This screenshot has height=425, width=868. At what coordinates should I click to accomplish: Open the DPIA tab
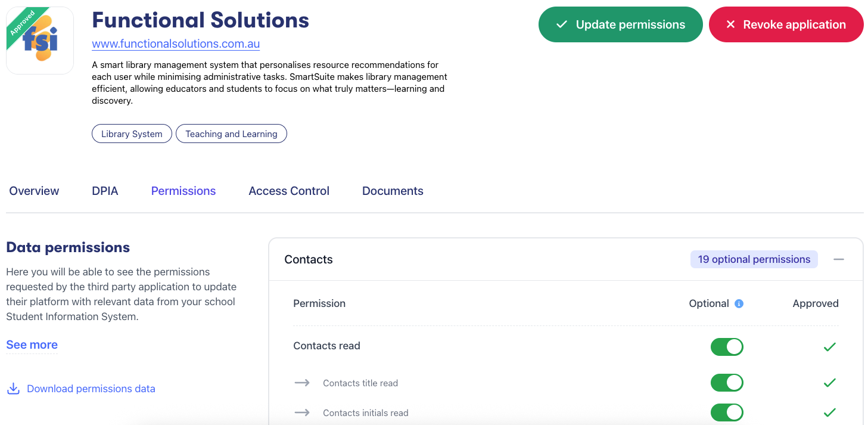click(105, 191)
